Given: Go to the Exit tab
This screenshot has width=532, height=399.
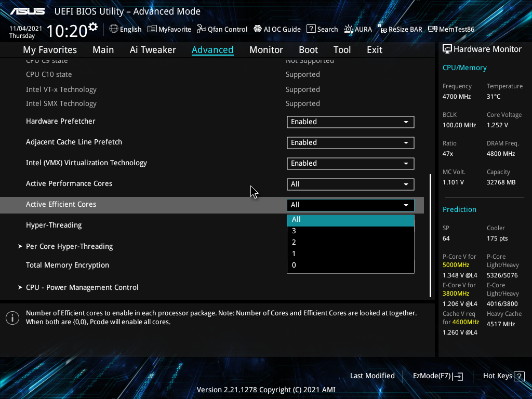Looking at the screenshot, I should point(375,50).
